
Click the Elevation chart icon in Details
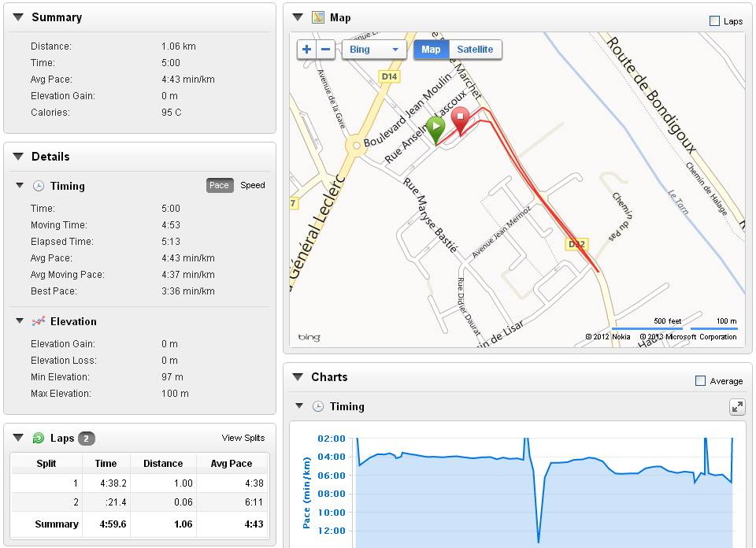pos(38,321)
